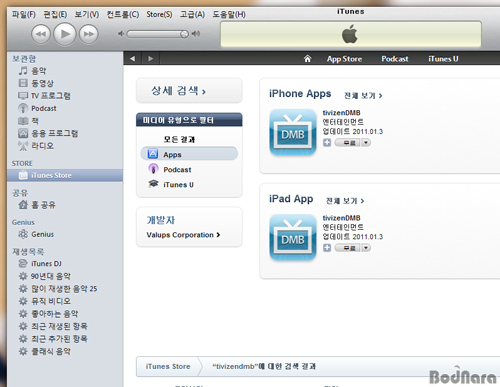Open the iTunes DJ playlist
500x387 pixels.
[65, 264]
